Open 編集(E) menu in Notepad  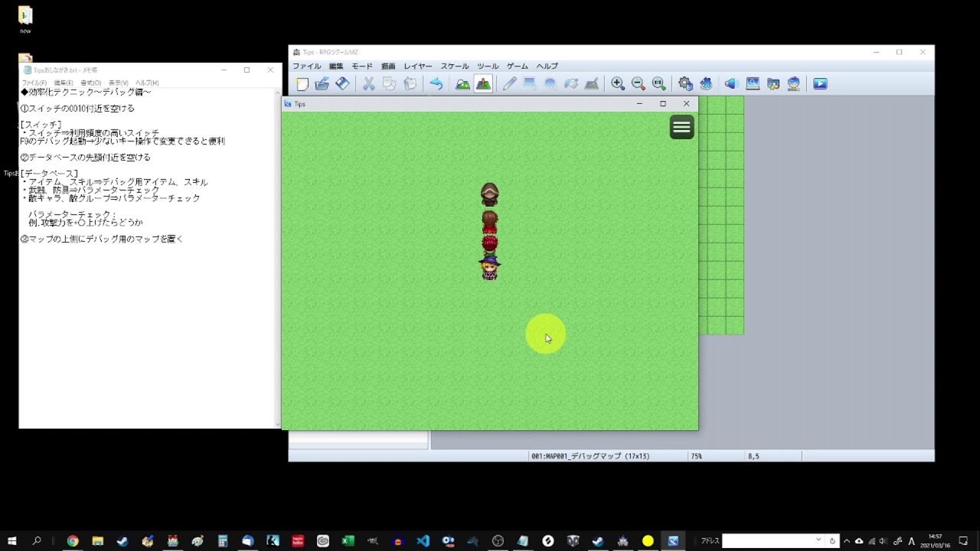(64, 83)
